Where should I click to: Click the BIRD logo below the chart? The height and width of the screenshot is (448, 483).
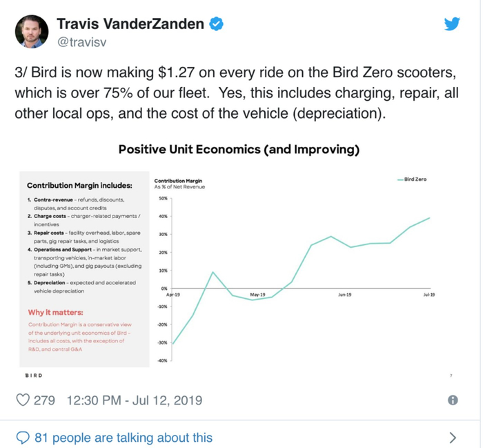tap(32, 374)
